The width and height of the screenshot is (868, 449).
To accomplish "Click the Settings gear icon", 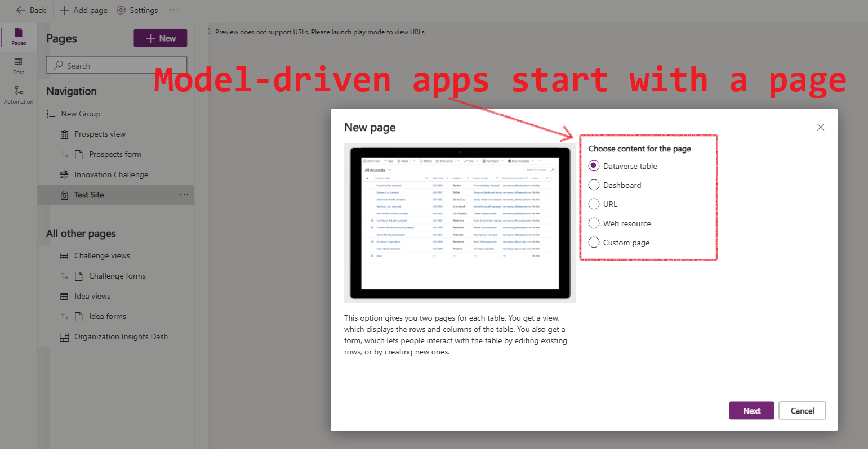I will coord(121,10).
